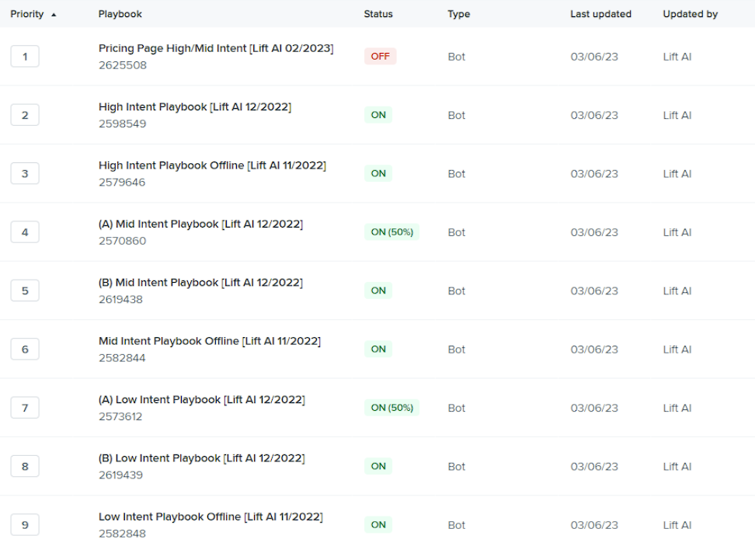
Task: Click the priority number box for row 4
Action: [x=24, y=231]
